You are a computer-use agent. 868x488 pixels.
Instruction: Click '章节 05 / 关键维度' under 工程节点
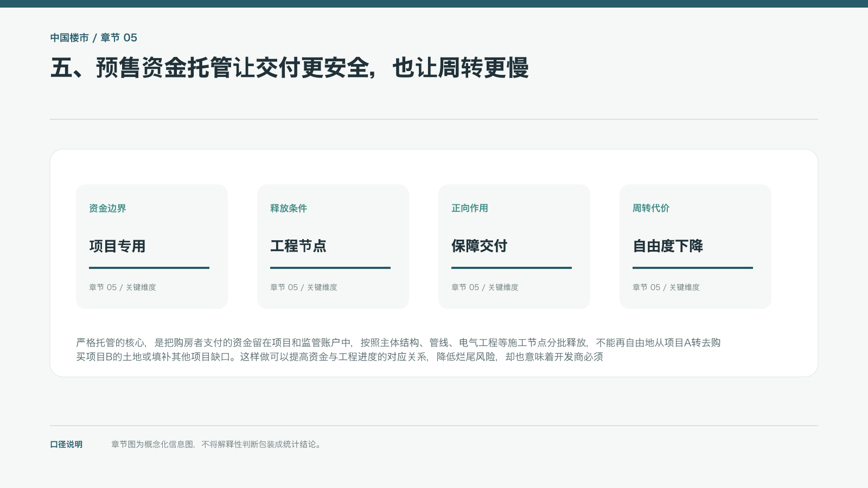tap(304, 287)
